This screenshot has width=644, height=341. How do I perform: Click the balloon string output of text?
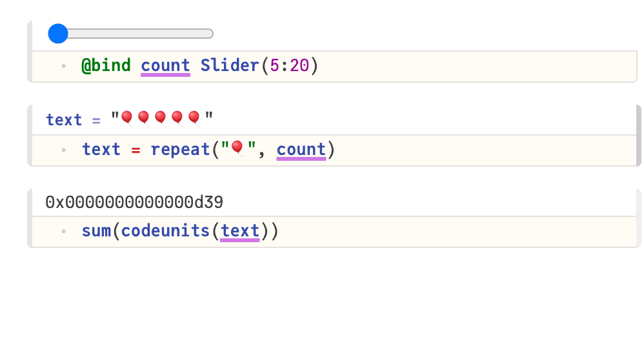pos(162,119)
